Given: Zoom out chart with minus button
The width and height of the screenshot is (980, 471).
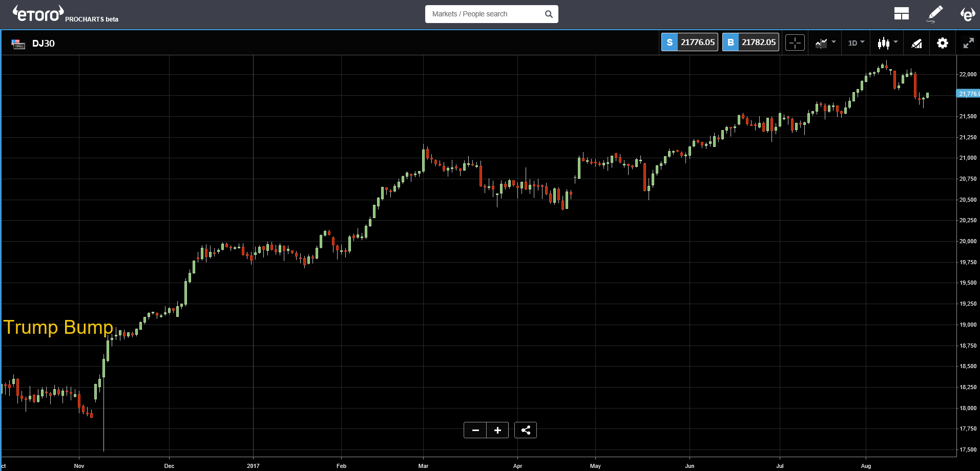Looking at the screenshot, I should (475, 430).
